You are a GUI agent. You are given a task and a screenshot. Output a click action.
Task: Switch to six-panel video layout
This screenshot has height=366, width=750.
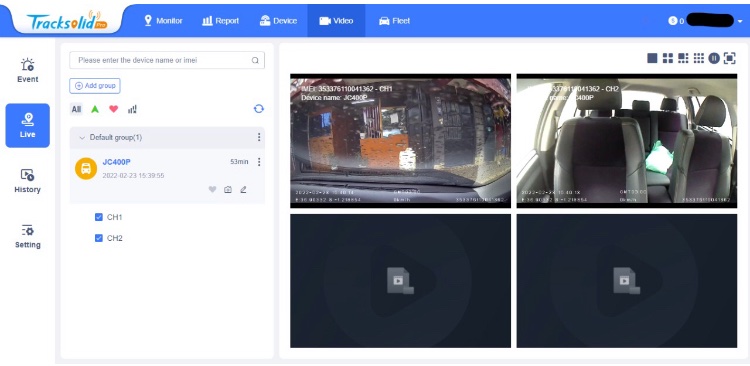point(684,58)
